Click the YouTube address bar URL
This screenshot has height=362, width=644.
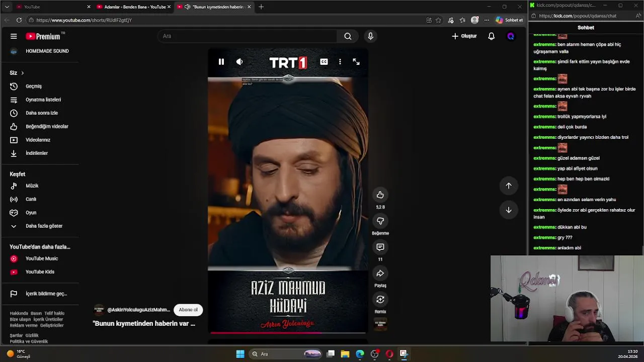(84, 20)
